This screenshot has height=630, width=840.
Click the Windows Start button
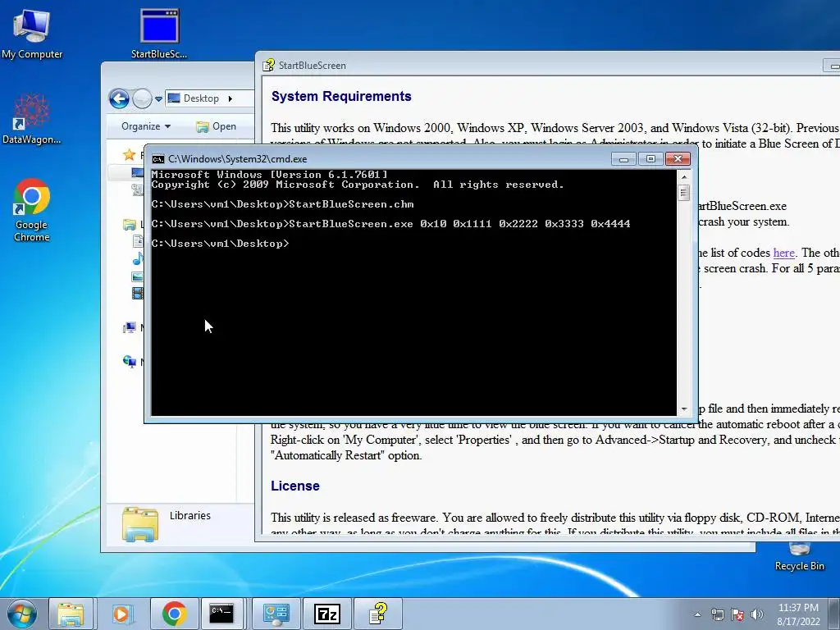point(22,614)
